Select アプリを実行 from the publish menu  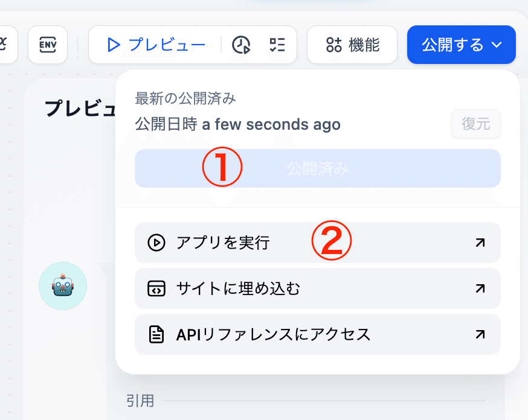tap(223, 243)
